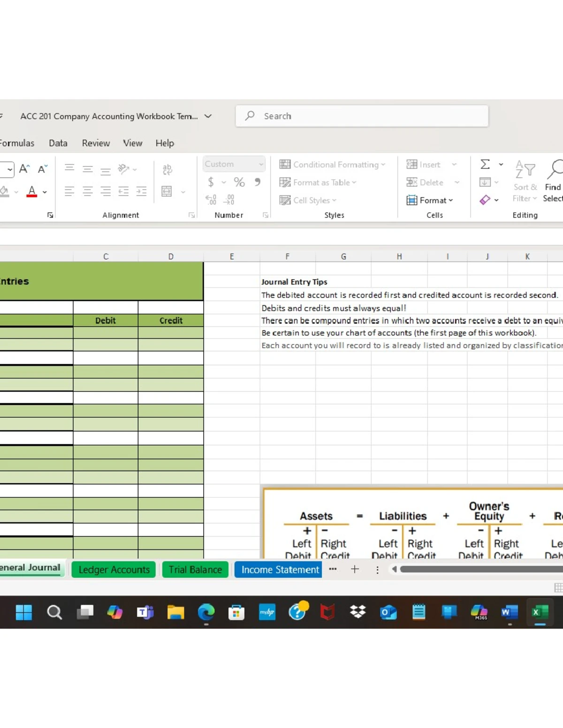Expand the Format dropdown in Cells
The image size is (563, 728).
point(430,200)
